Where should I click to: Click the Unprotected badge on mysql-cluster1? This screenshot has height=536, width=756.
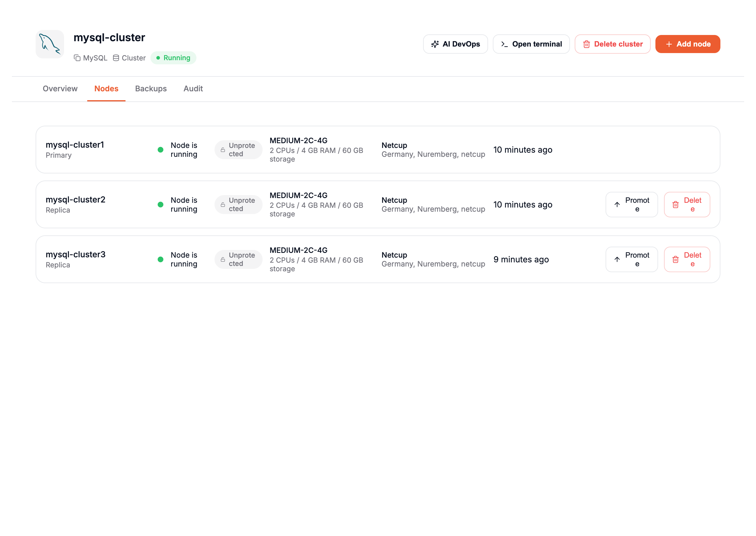click(238, 150)
